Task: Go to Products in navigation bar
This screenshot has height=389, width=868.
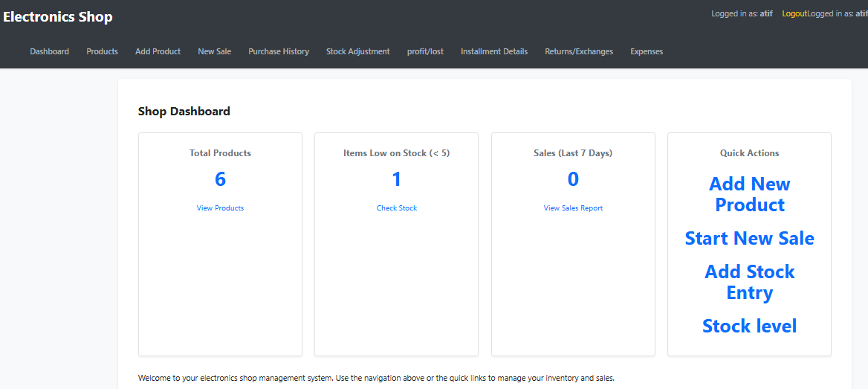Action: click(102, 51)
